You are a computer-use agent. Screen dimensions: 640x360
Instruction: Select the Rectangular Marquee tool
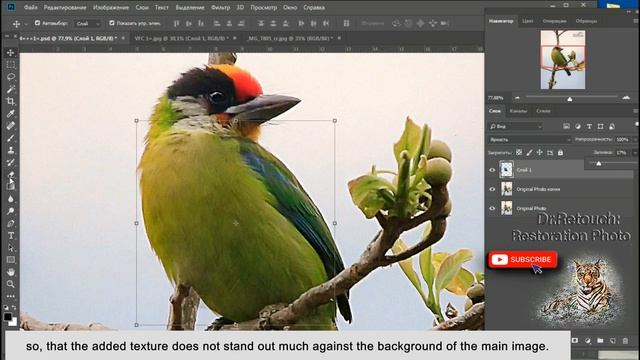coord(11,64)
